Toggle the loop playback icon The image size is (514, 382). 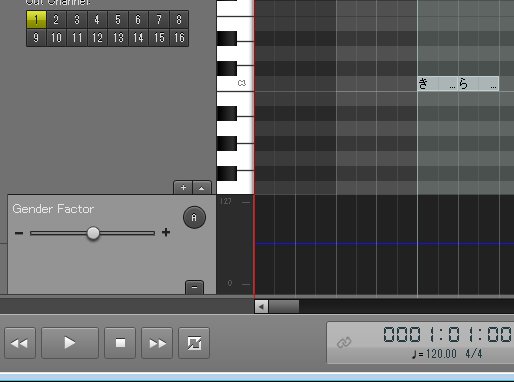click(194, 343)
